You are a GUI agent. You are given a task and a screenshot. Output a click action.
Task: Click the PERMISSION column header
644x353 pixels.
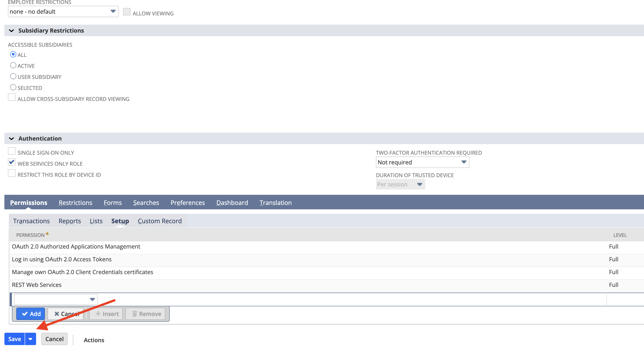click(30, 235)
